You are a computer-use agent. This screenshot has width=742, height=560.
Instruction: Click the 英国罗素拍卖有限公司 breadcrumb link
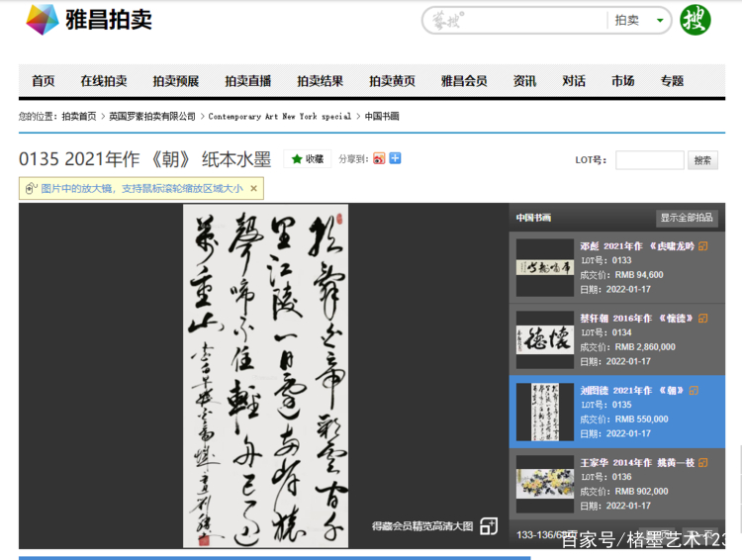pyautogui.click(x=152, y=116)
